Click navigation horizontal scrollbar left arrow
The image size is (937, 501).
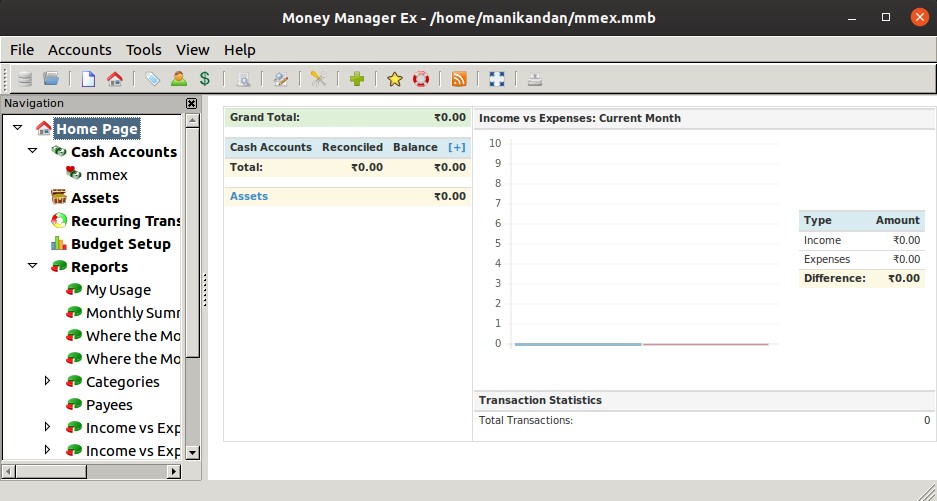(9, 472)
